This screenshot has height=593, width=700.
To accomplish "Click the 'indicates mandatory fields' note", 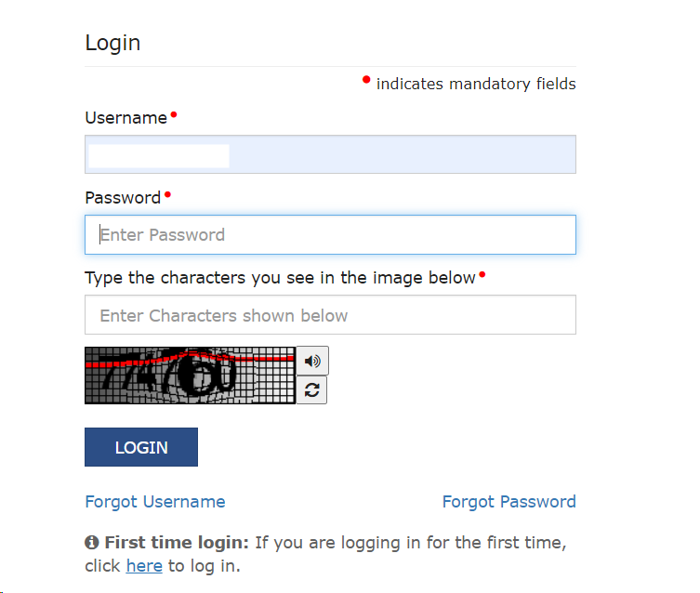I will (x=476, y=84).
